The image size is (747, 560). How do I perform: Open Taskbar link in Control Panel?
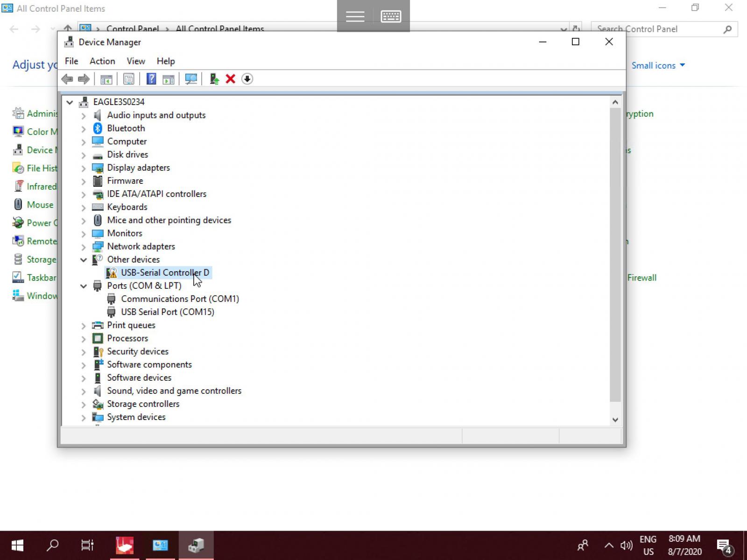41,277
